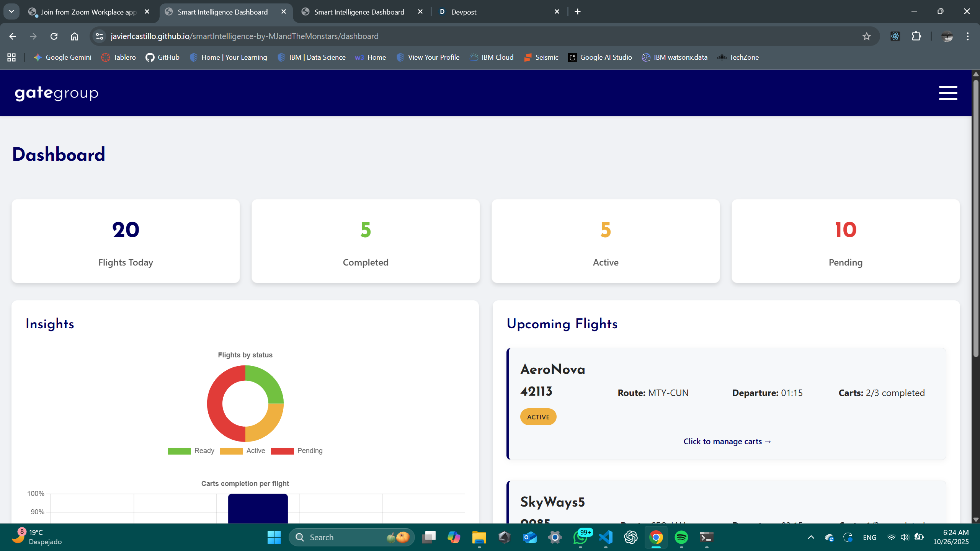The width and height of the screenshot is (980, 551).
Task: Switch to the Zoom Workplace tab
Action: pyautogui.click(x=88, y=12)
